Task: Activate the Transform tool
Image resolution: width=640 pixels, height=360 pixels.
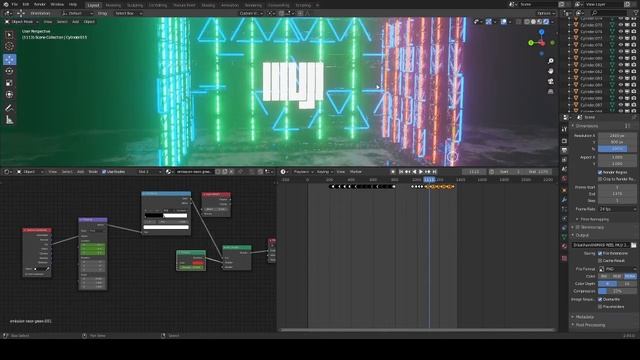Action: point(9,95)
